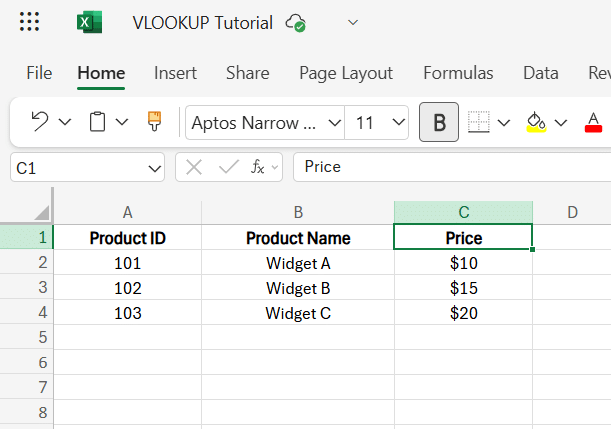Select the Format Painter brush icon

[x=154, y=122]
